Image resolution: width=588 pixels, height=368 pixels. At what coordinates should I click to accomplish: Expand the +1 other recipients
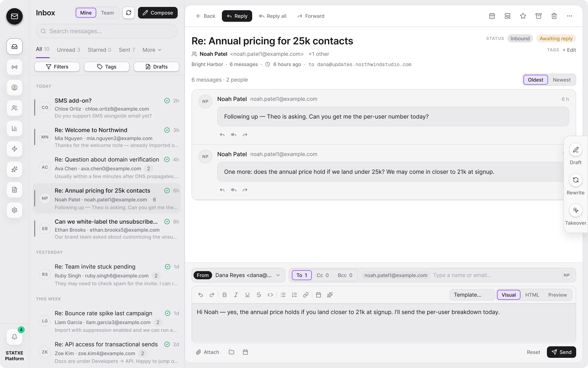318,54
